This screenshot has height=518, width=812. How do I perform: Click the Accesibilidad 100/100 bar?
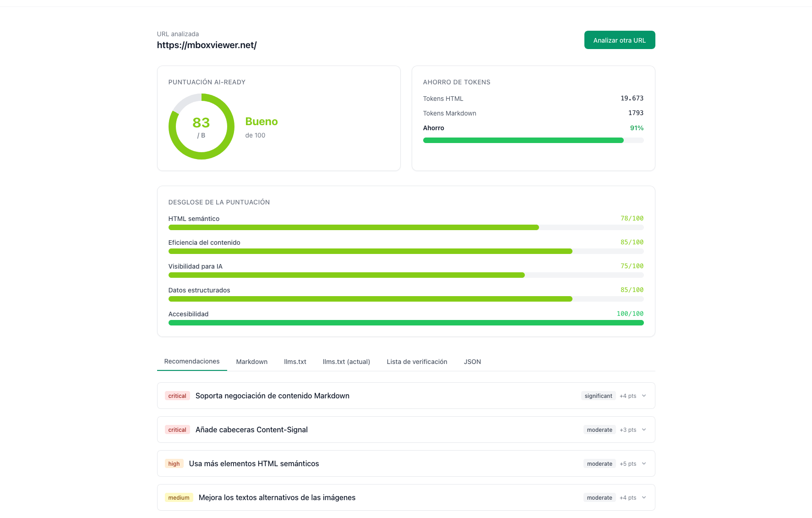click(x=405, y=323)
